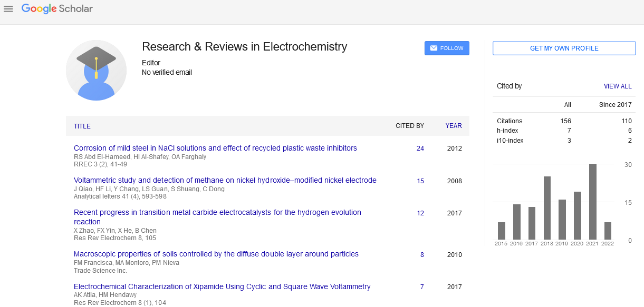Open 'Corrosion of mild steel in NaCl' article
The height and width of the screenshot is (307, 644).
[x=215, y=148]
